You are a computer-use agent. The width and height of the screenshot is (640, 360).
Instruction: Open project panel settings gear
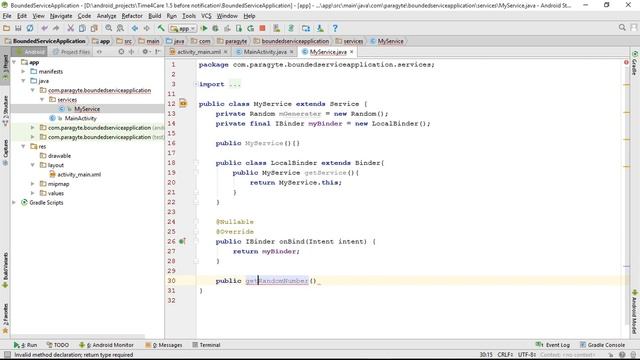click(x=145, y=52)
